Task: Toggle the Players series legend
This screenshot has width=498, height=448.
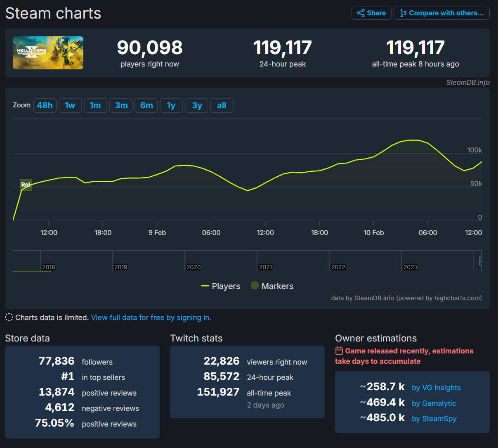Action: pos(220,286)
